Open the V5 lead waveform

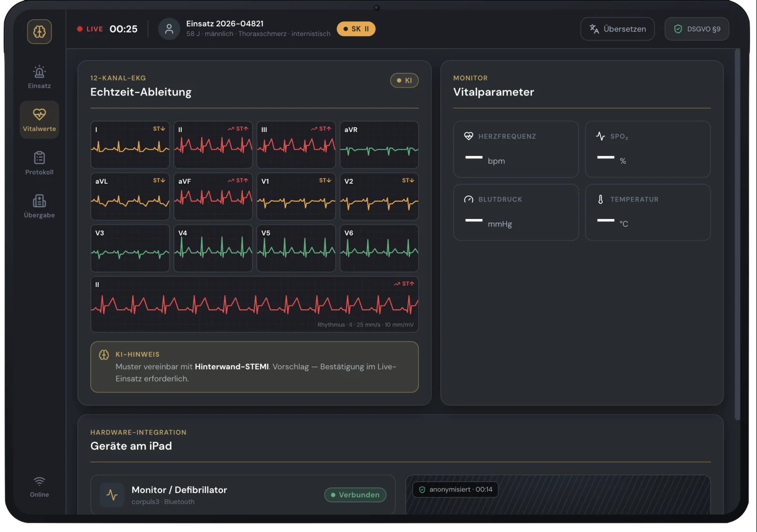coord(296,248)
